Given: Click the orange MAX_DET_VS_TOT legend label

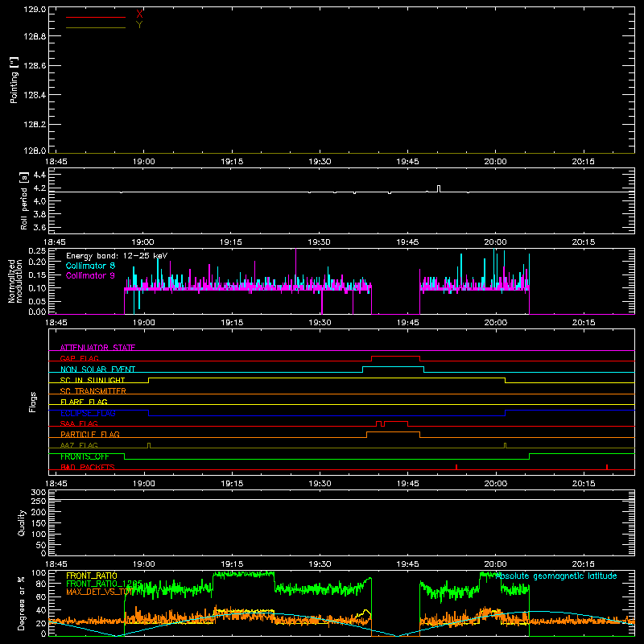Looking at the screenshot, I should coord(99,592).
